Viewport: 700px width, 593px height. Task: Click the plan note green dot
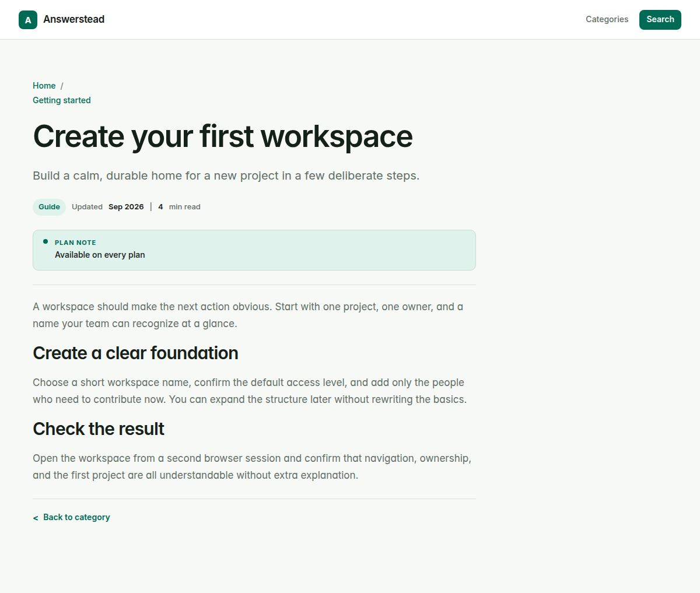tap(45, 241)
